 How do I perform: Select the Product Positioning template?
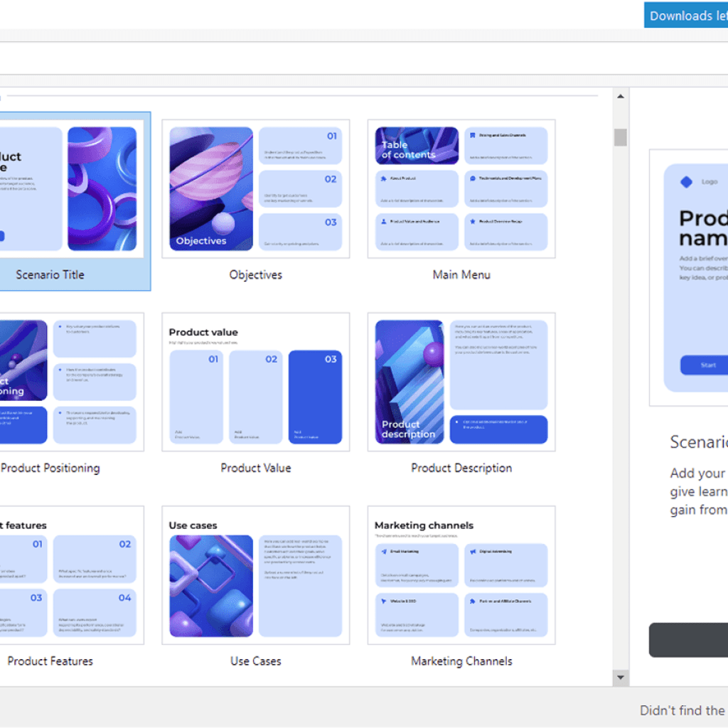tap(71, 382)
